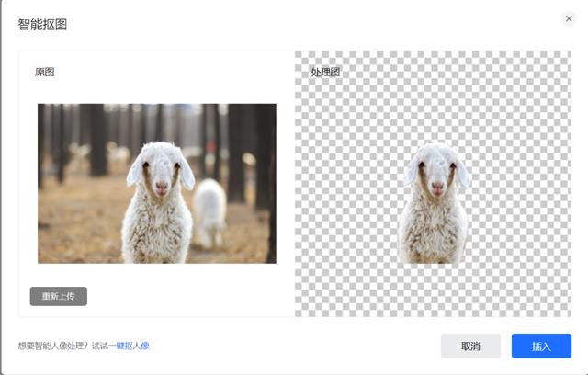
Task: Click the 处理图 label
Action: [x=325, y=72]
